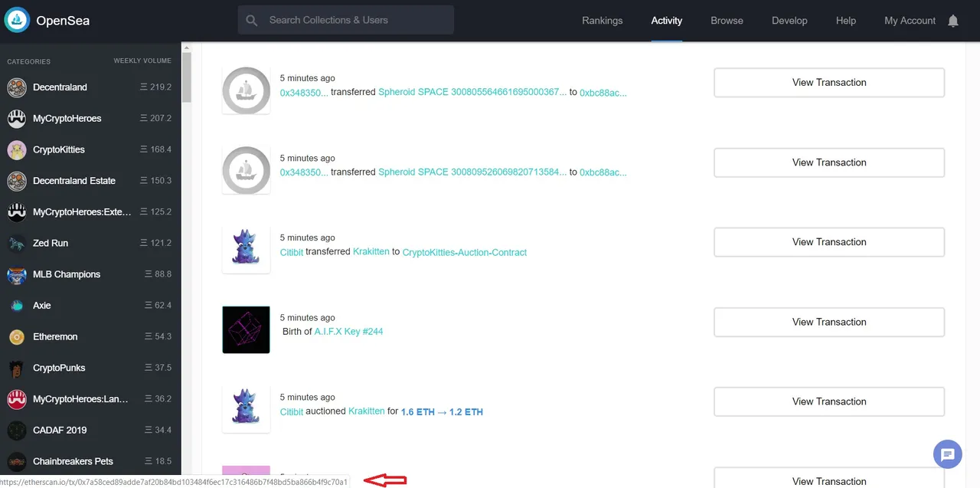Select CryptoPunks category label
The width and height of the screenshot is (980, 488).
click(59, 368)
